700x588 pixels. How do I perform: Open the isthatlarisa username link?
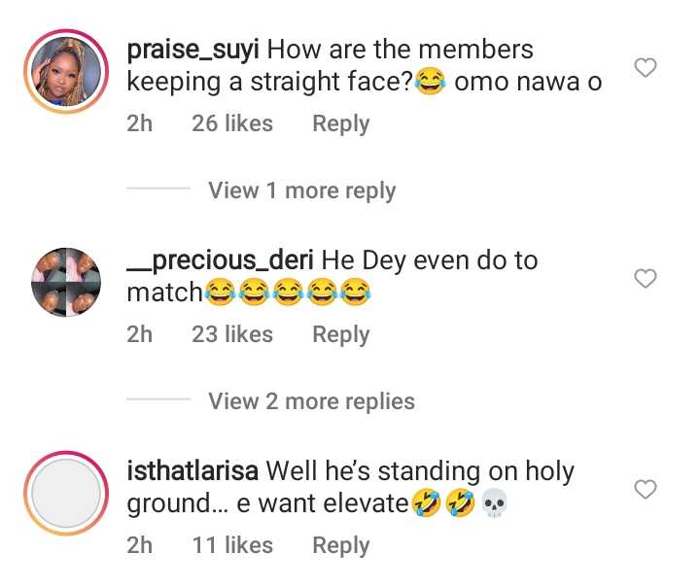coord(192,471)
